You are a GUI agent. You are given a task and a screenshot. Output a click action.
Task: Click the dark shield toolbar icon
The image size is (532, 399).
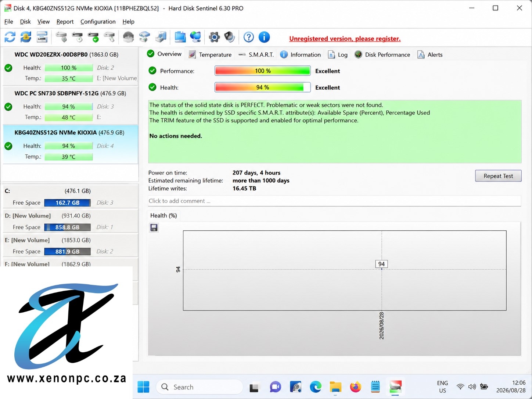[x=230, y=37]
